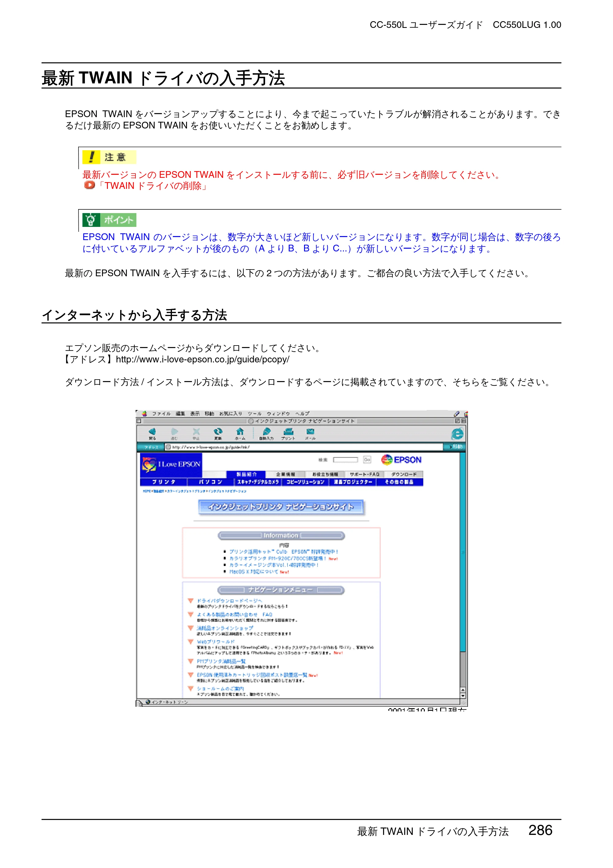Click the Stop (中止) toolbar icon
The width and height of the screenshot is (613, 868).
196,434
